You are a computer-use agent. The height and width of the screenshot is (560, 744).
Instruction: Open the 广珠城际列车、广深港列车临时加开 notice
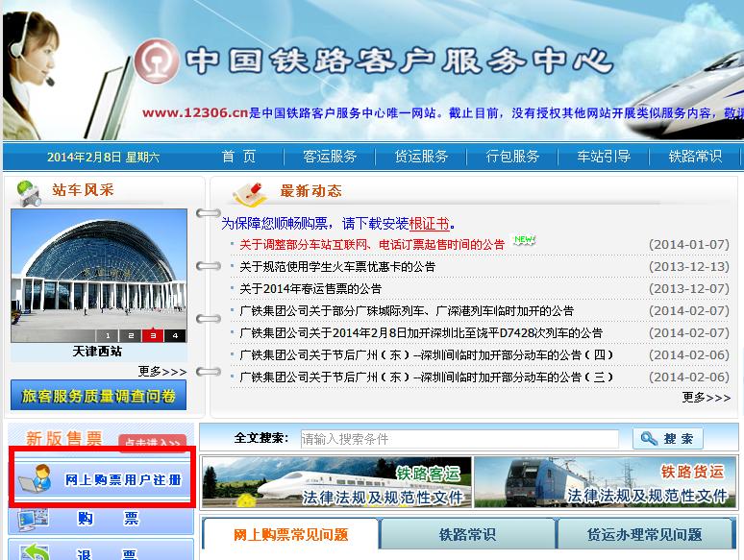pyautogui.click(x=407, y=311)
